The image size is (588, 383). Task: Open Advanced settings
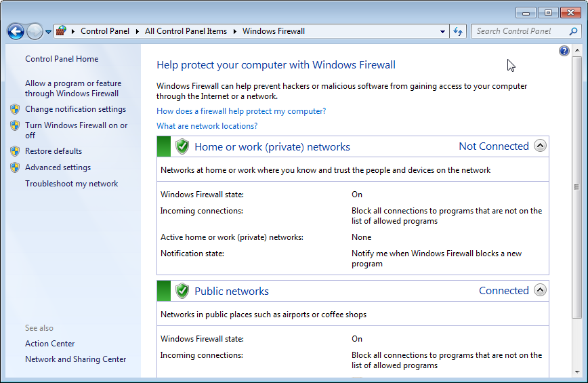tap(58, 167)
